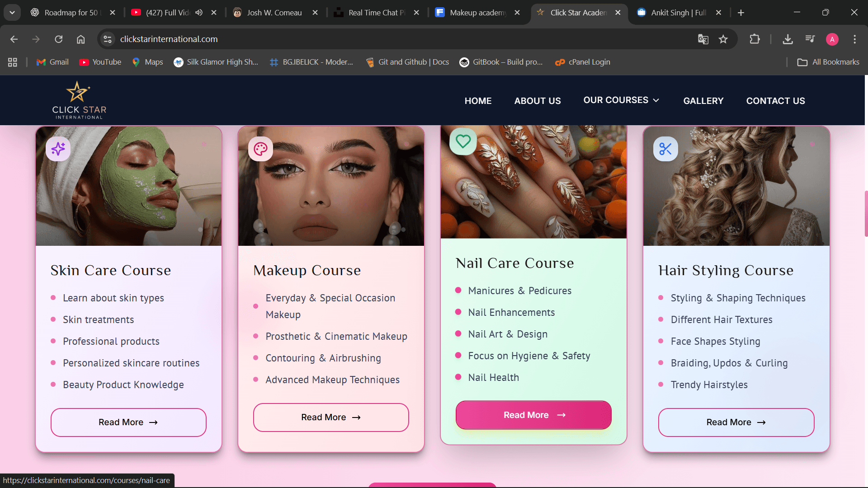Open the extensions puzzle icon
This screenshot has width=868, height=488.
[755, 39]
